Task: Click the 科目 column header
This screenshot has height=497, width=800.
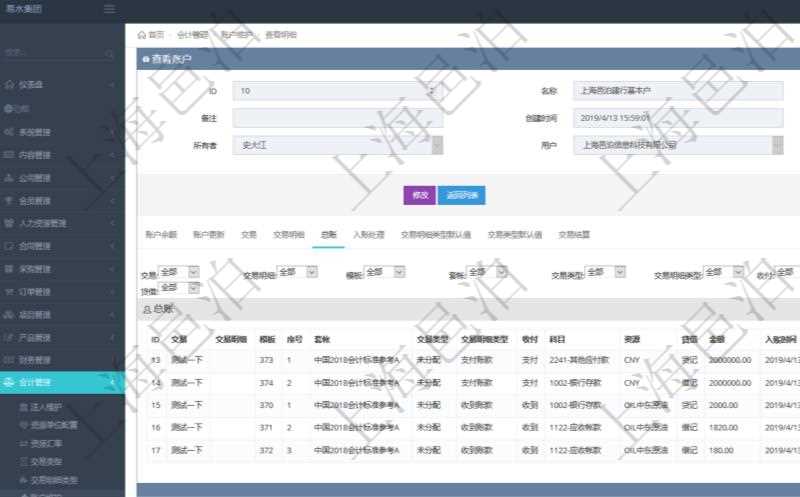Action: (557, 339)
